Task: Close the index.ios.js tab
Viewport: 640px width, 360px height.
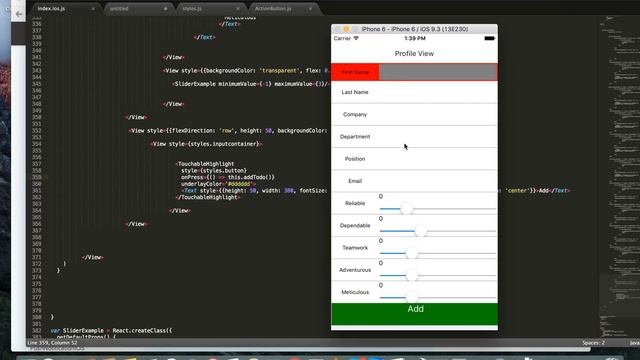Action: [x=93, y=9]
